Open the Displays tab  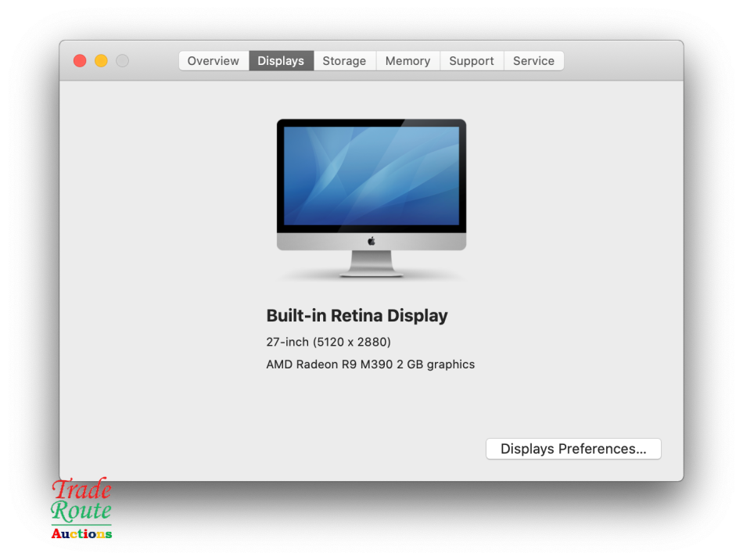coord(281,60)
